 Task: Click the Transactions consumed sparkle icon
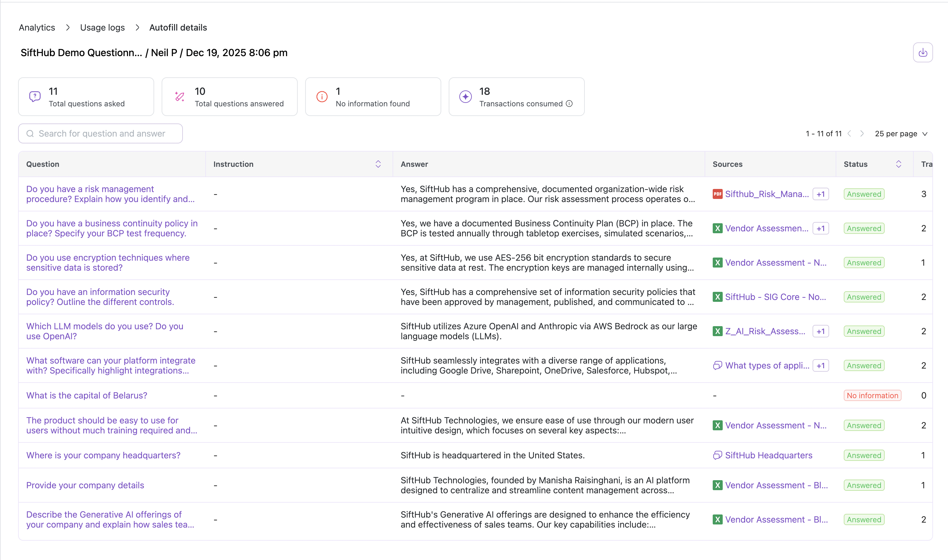465,97
